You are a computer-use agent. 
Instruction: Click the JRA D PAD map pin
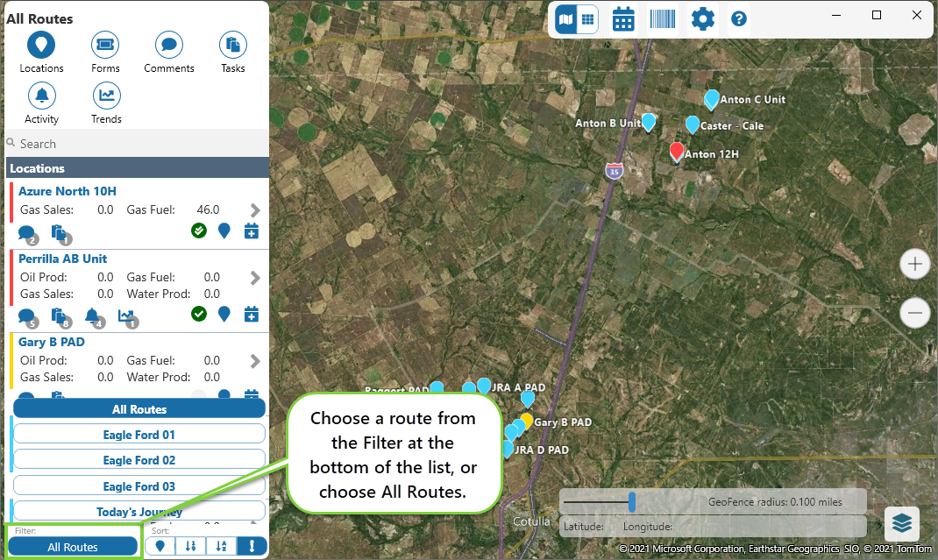click(508, 449)
